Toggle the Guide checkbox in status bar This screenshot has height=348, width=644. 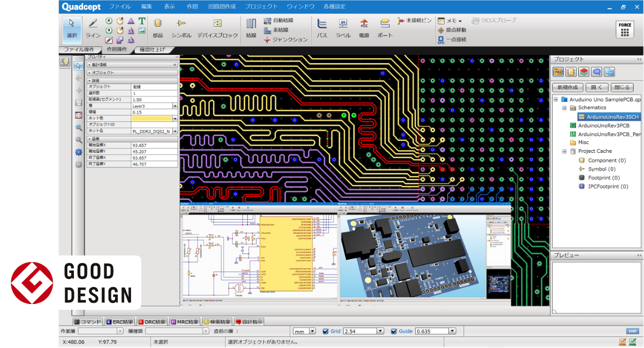393,331
